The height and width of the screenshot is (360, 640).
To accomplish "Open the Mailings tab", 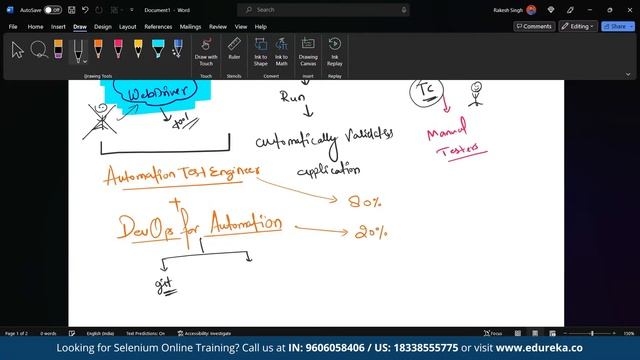I will tap(191, 27).
